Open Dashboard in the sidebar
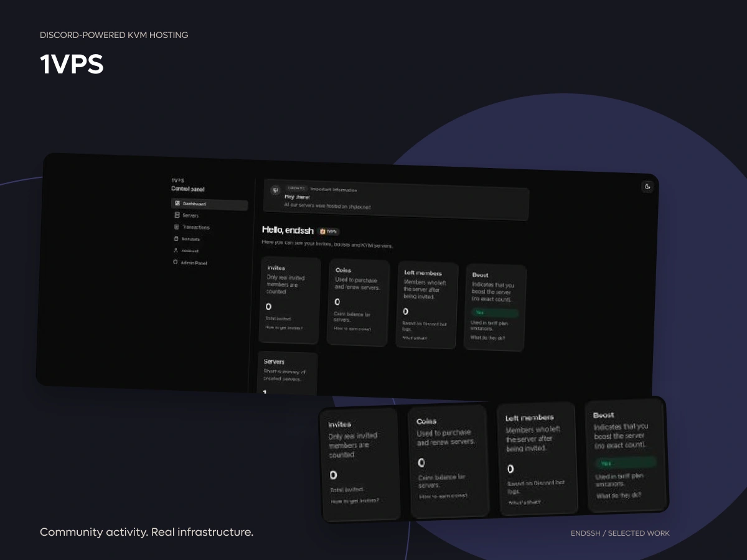The image size is (747, 560). pyautogui.click(x=209, y=204)
